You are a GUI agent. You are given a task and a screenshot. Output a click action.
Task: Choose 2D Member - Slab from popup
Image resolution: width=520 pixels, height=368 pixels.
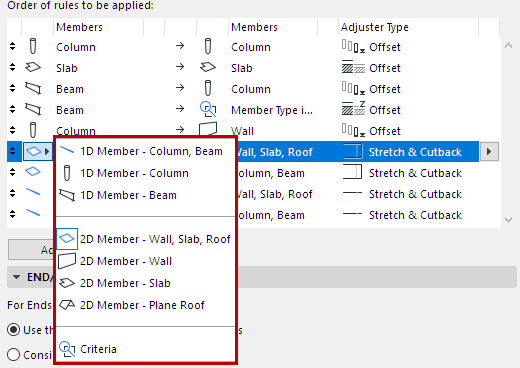pos(146,283)
